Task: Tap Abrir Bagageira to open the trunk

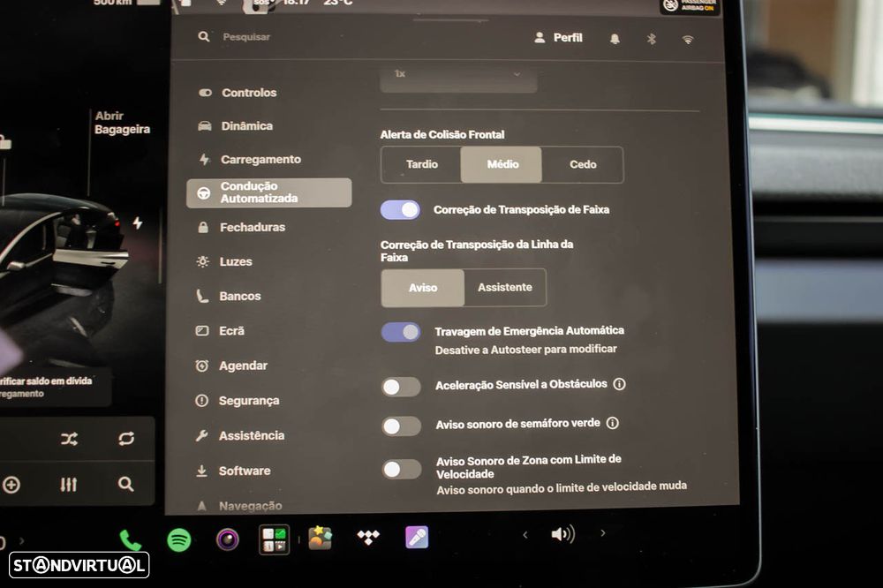Action: pyautogui.click(x=122, y=122)
